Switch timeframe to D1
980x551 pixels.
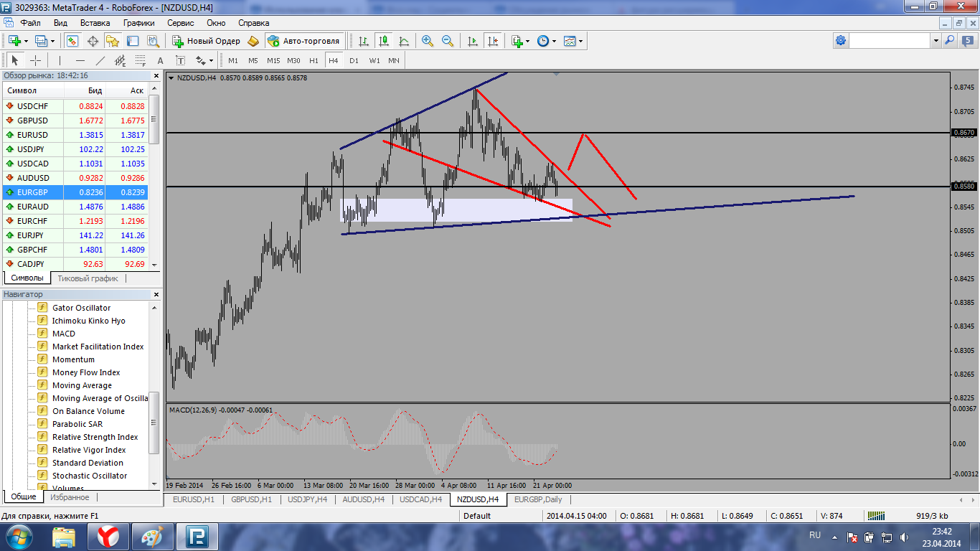pos(354,60)
